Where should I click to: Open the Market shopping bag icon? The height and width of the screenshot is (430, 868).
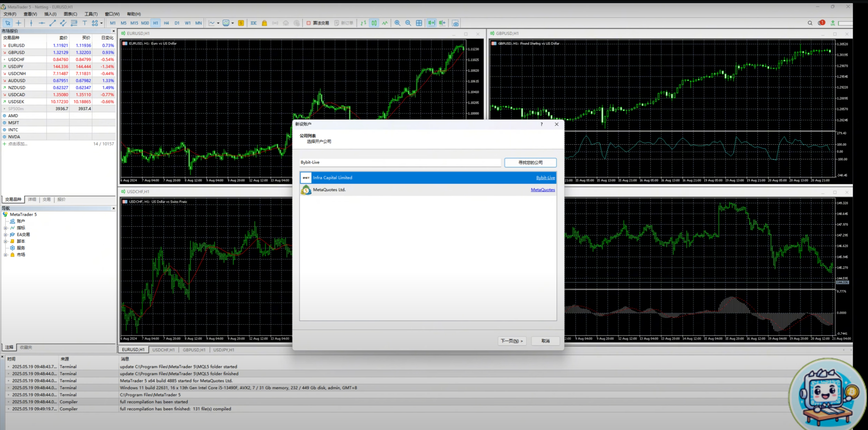(x=264, y=23)
